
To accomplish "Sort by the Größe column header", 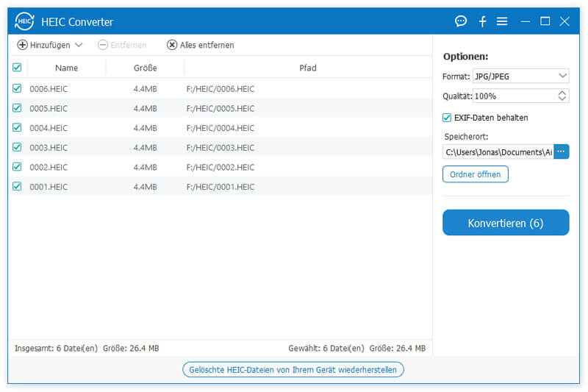I will (145, 68).
